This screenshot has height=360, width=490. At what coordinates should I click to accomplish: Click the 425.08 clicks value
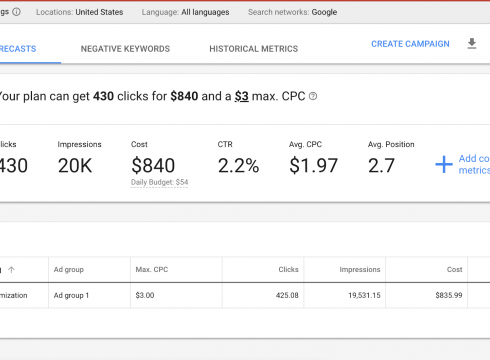(x=287, y=295)
